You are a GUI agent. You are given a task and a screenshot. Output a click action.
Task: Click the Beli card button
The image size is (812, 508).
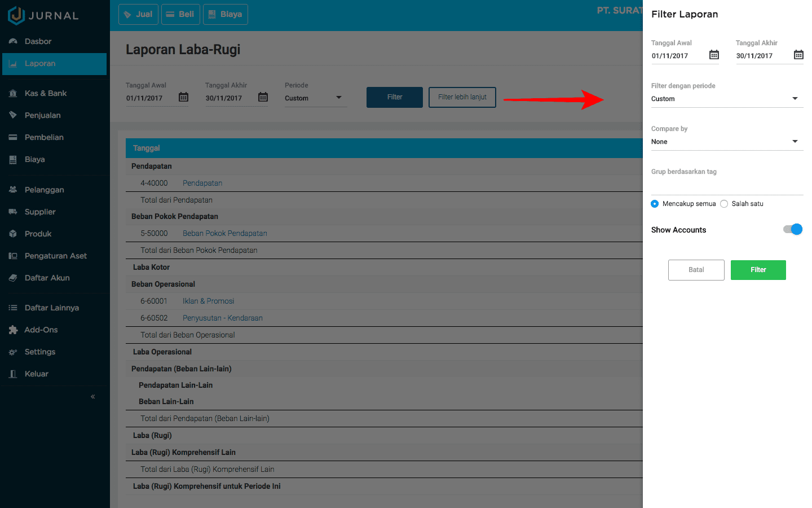[180, 14]
